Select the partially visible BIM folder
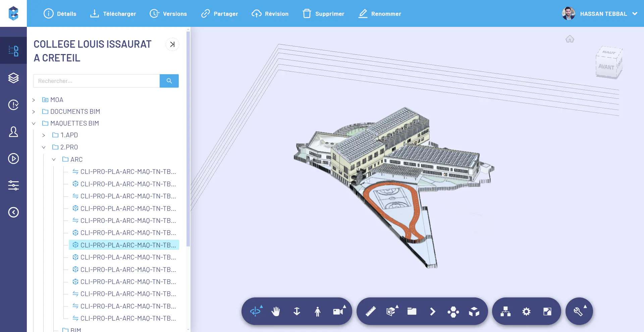 click(76, 330)
